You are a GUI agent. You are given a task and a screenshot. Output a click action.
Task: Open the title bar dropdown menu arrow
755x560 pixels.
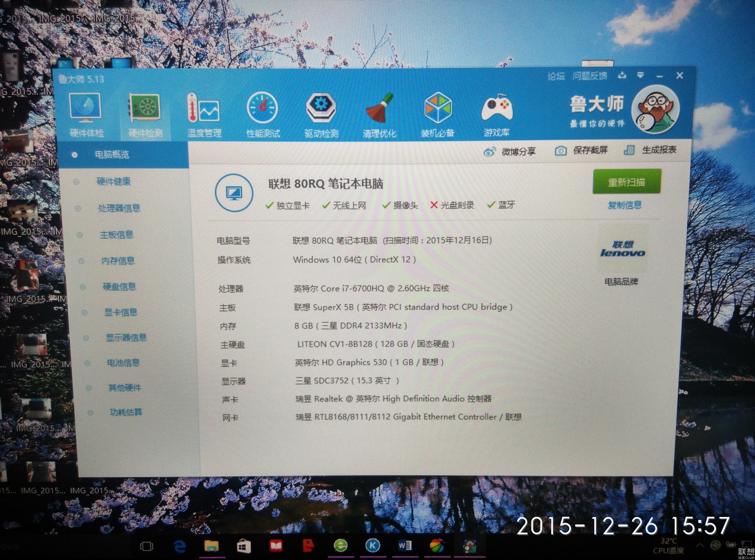[x=640, y=75]
